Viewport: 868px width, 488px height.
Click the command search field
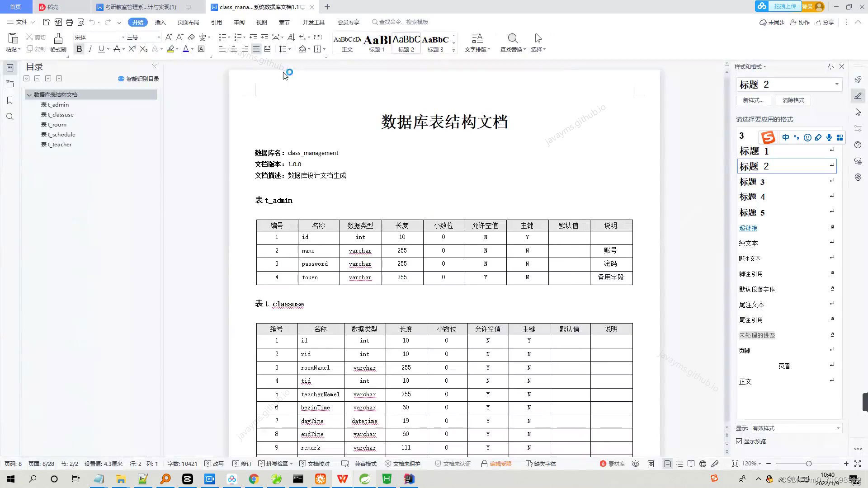[x=400, y=22]
